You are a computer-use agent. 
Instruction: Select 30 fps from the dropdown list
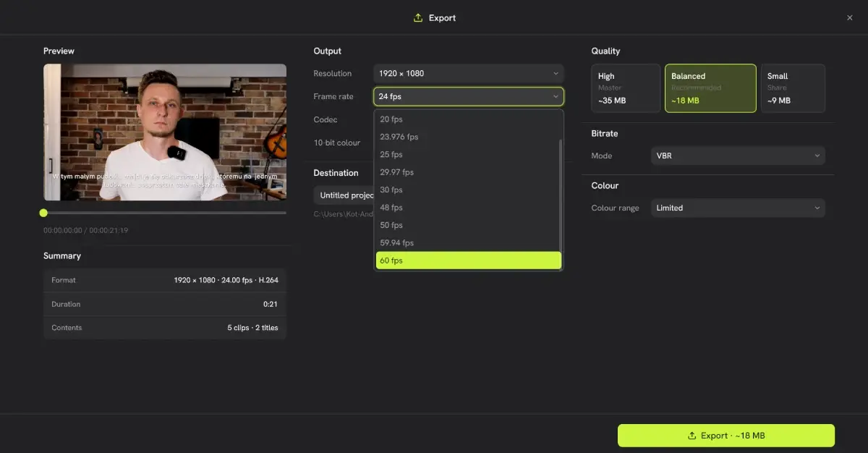[467, 190]
